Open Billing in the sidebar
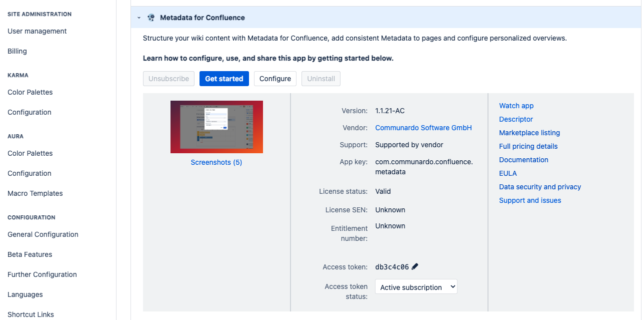This screenshot has width=644, height=320. 17,51
